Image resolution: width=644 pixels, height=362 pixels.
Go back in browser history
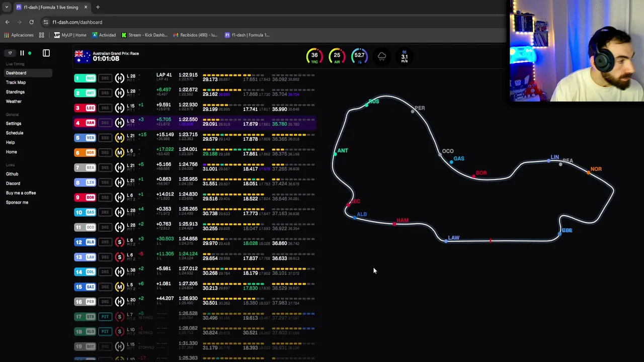click(7, 22)
